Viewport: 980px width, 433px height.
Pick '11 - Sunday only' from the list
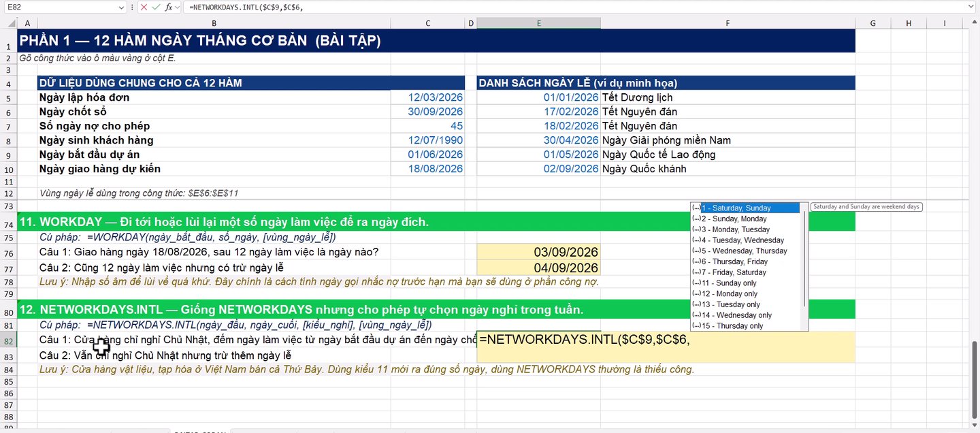745,283
